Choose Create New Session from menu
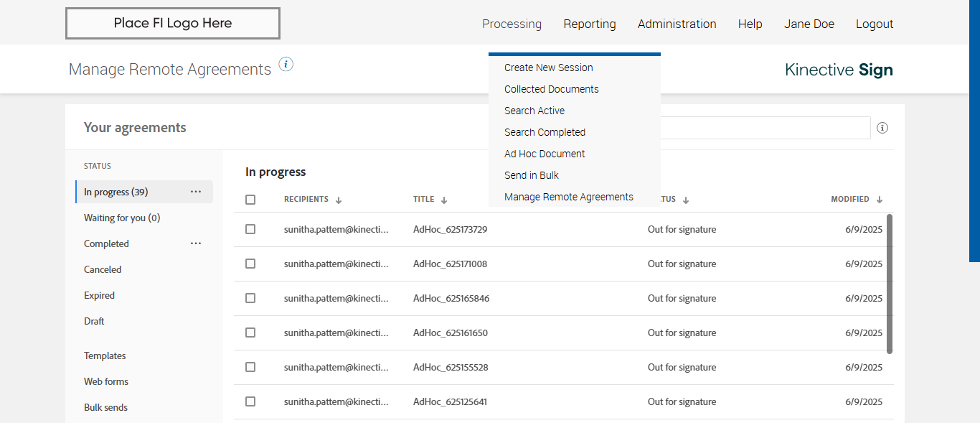The height and width of the screenshot is (423, 980). point(548,68)
